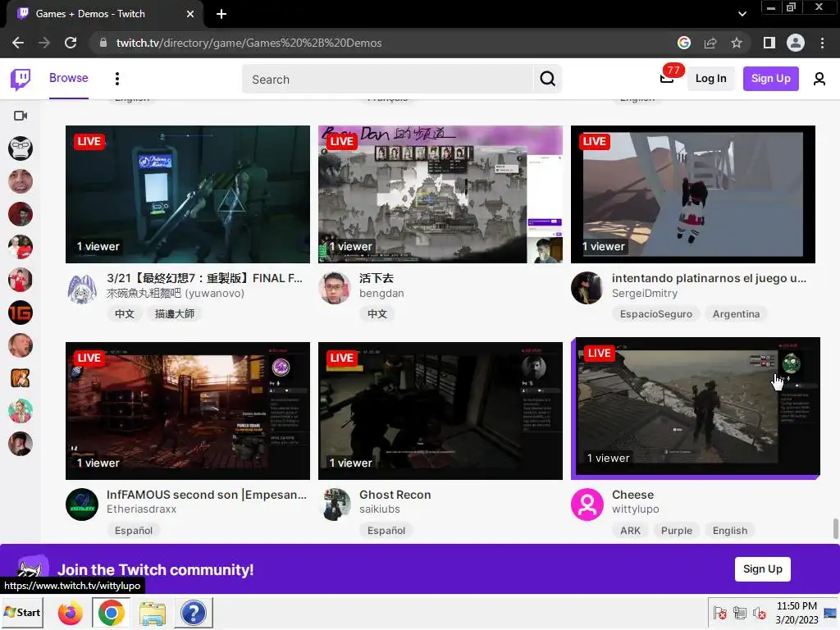Expand the tab search dropdown arrow
Screen dimensions: 840x630
pos(742,14)
